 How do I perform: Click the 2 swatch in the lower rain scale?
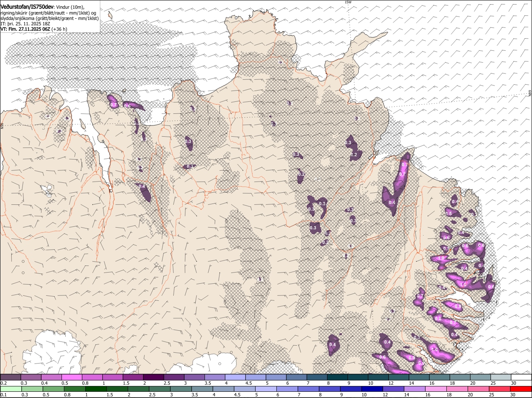click(138, 389)
